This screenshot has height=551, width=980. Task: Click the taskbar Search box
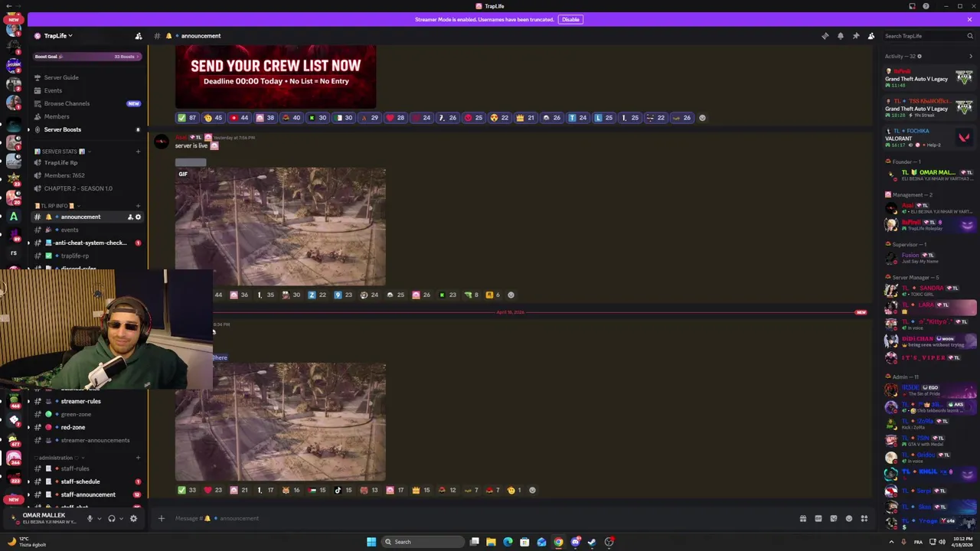coord(423,542)
